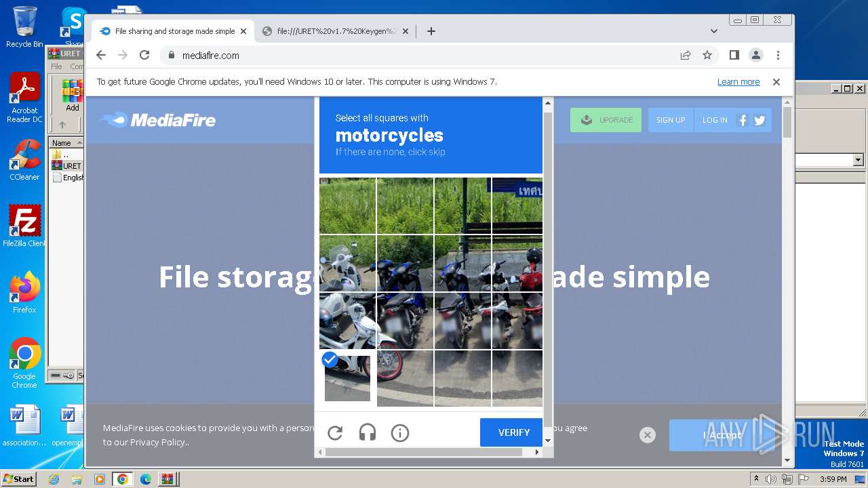868x488 pixels.
Task: Launch Internet Explorer from taskbar
Action: (54, 479)
